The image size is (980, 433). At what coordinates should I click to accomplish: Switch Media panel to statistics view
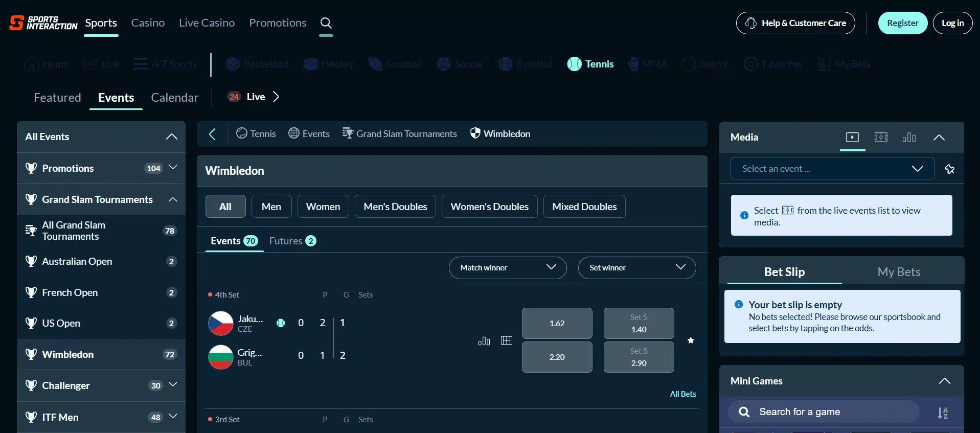(x=909, y=137)
